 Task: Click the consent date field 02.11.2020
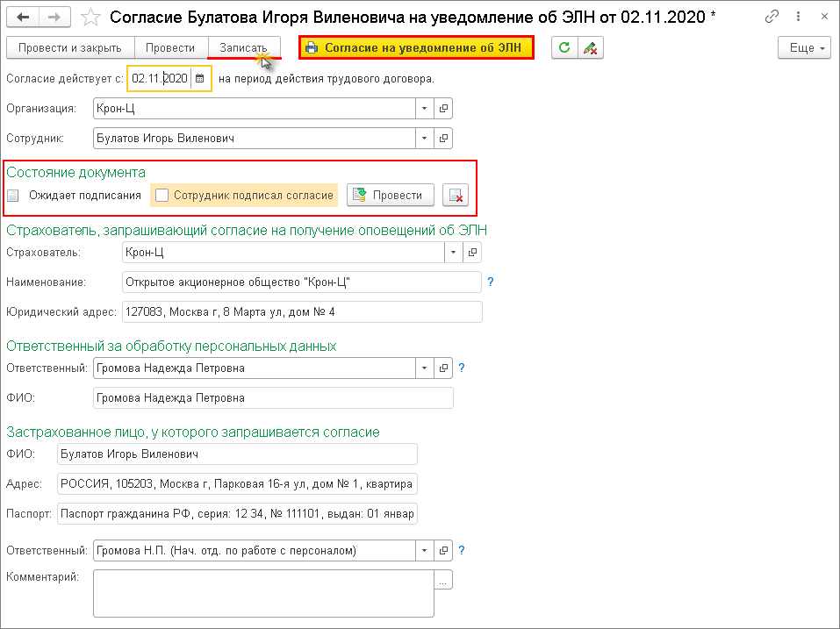(x=160, y=78)
